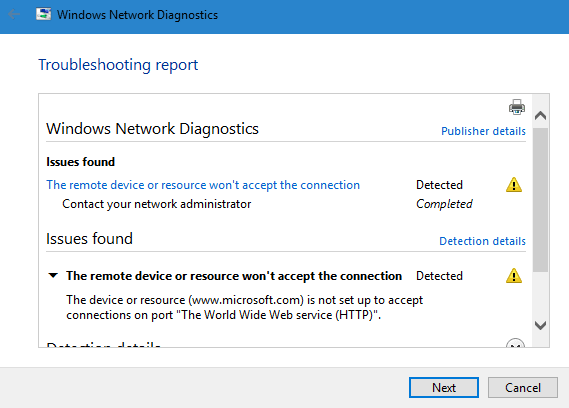The width and height of the screenshot is (569, 408).
Task: Click the printer icon to print report
Action: (x=517, y=107)
